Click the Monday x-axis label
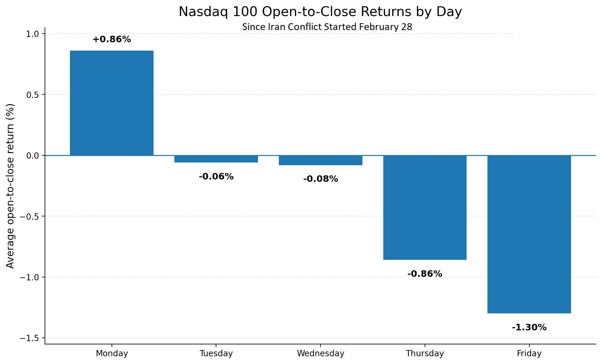 pyautogui.click(x=112, y=353)
